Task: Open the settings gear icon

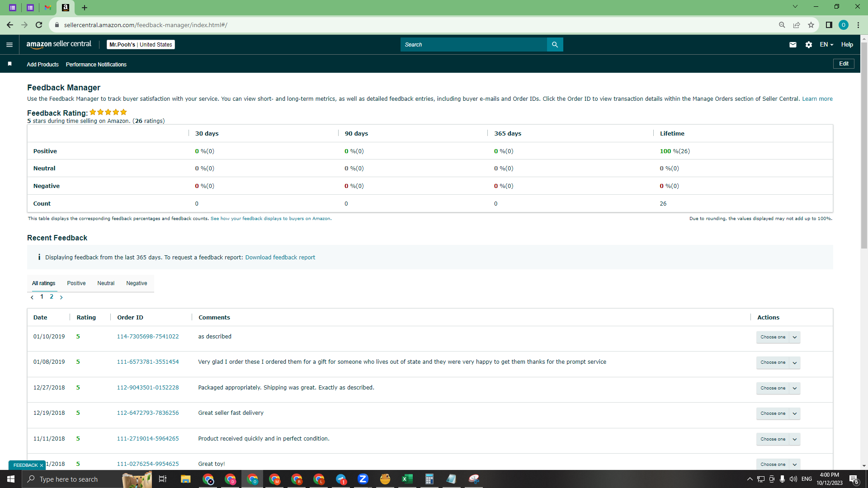Action: pyautogui.click(x=808, y=45)
